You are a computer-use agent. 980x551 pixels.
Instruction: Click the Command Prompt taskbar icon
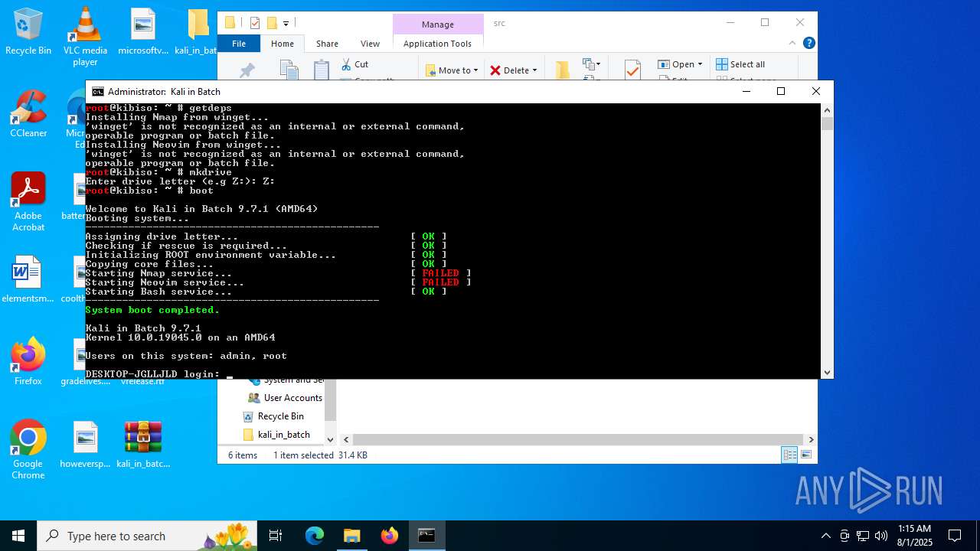[427, 536]
